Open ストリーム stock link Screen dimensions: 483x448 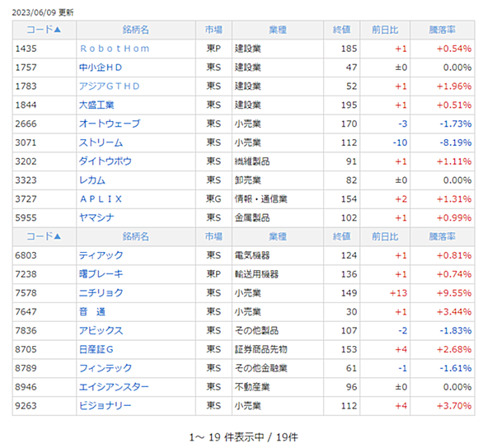coord(101,142)
